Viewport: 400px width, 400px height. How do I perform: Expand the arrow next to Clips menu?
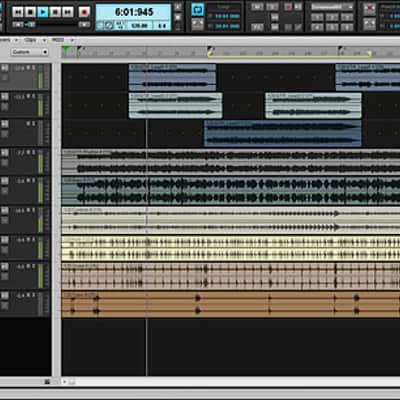44,40
